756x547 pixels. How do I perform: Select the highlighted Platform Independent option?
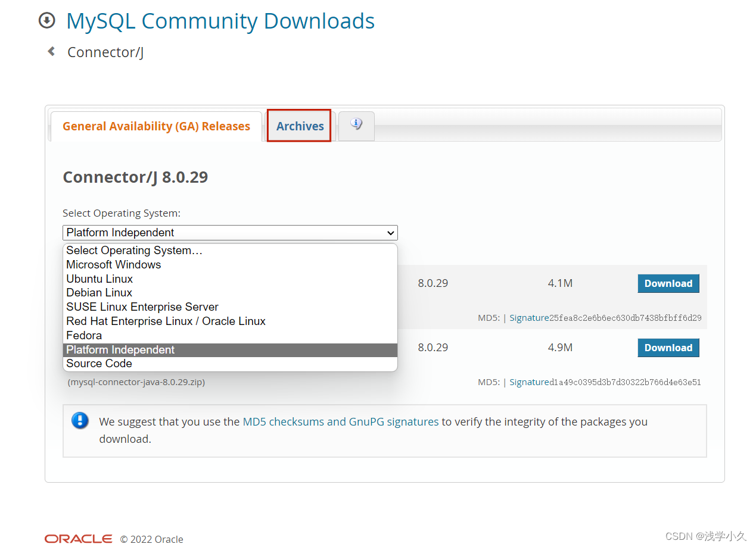click(x=230, y=350)
